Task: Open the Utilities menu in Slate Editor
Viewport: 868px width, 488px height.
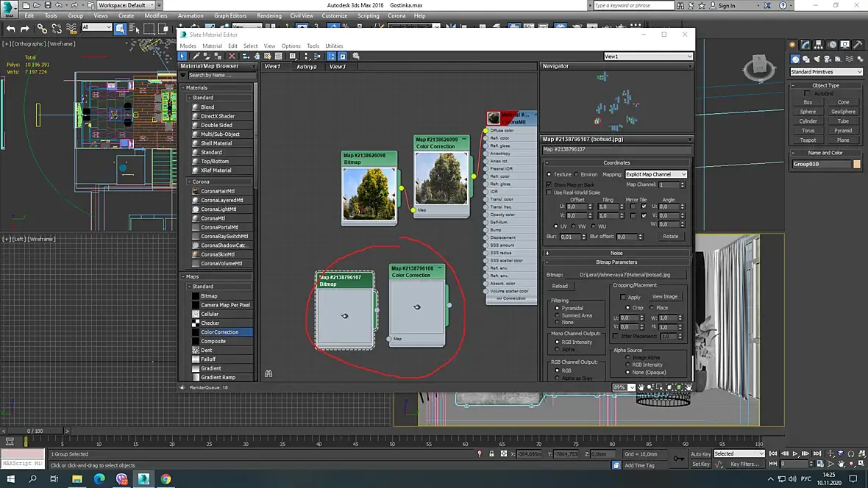Action: coord(335,46)
